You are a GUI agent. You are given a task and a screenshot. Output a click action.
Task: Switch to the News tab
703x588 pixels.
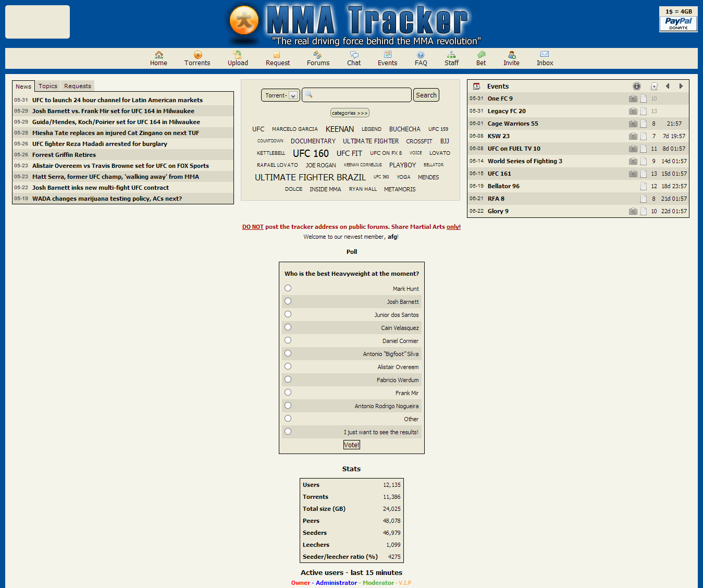click(x=23, y=87)
